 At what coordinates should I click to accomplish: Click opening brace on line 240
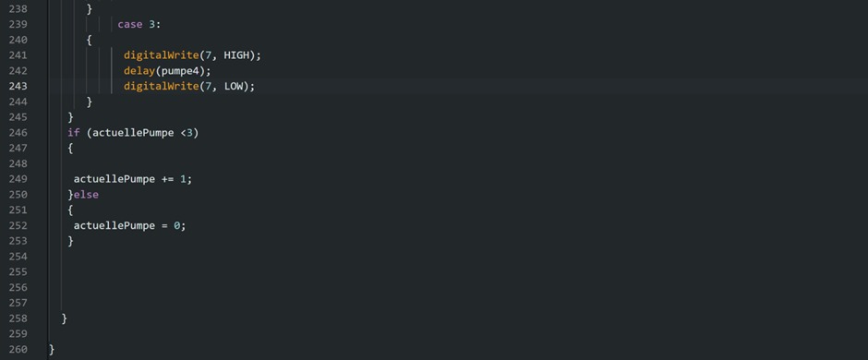point(90,40)
